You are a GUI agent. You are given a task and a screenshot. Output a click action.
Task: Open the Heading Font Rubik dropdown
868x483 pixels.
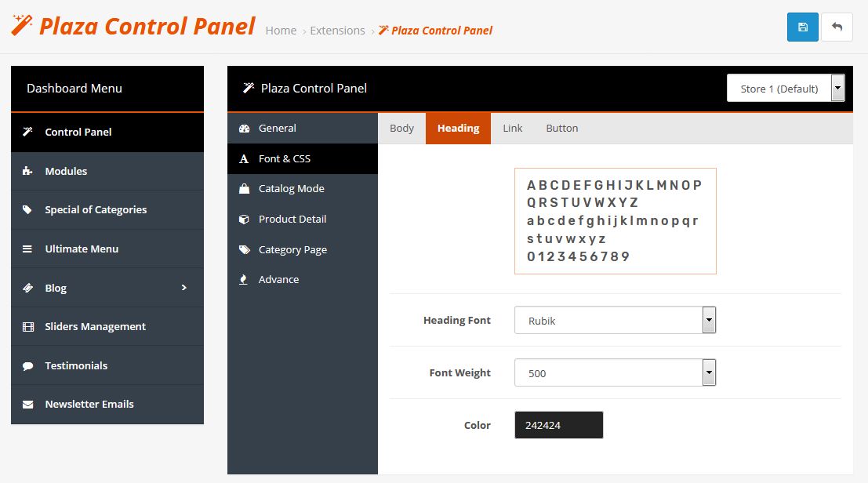point(615,321)
